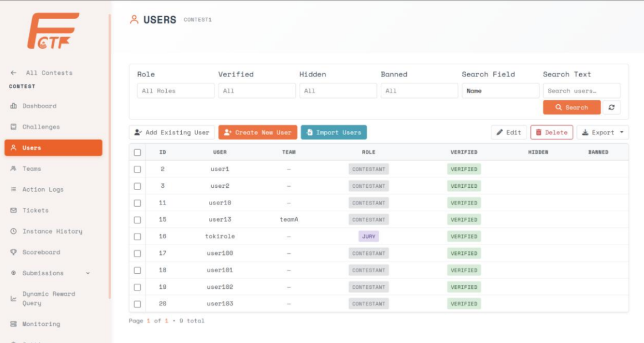
Task: Click the Scoreboard trophy icon
Action: click(x=13, y=252)
